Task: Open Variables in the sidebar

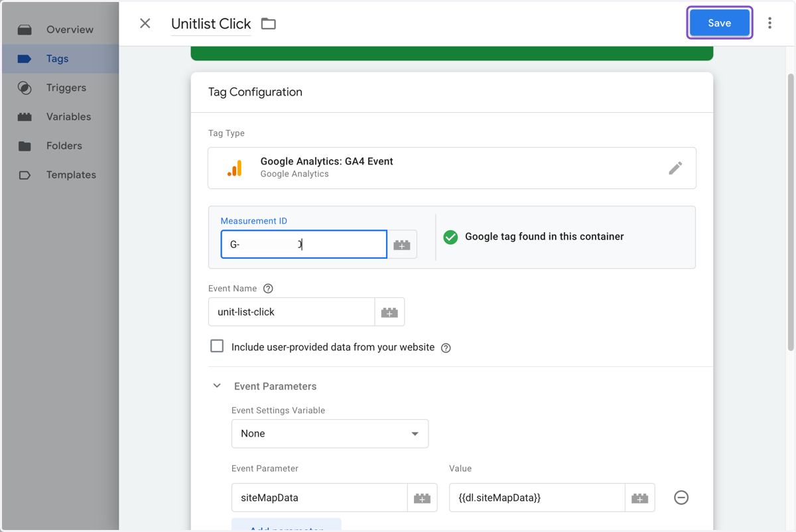Action: tap(68, 117)
